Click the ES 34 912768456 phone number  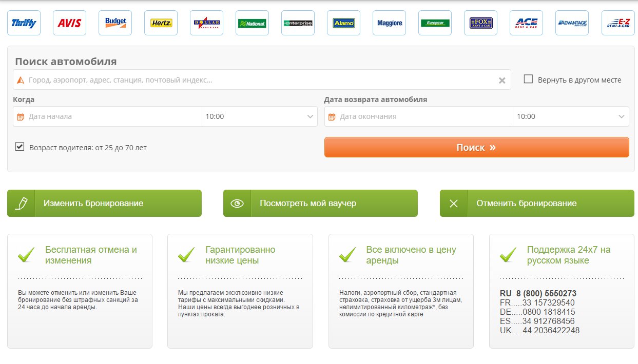click(x=537, y=321)
